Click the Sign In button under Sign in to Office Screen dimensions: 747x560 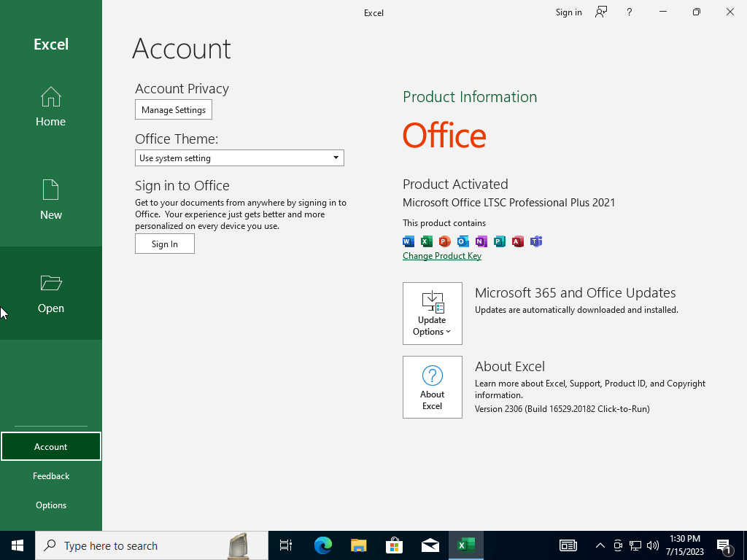point(164,244)
